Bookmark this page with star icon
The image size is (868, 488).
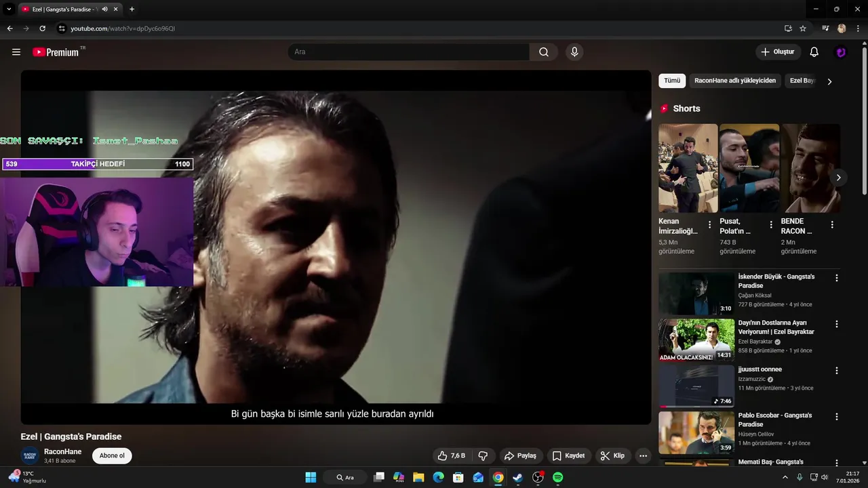[803, 28]
